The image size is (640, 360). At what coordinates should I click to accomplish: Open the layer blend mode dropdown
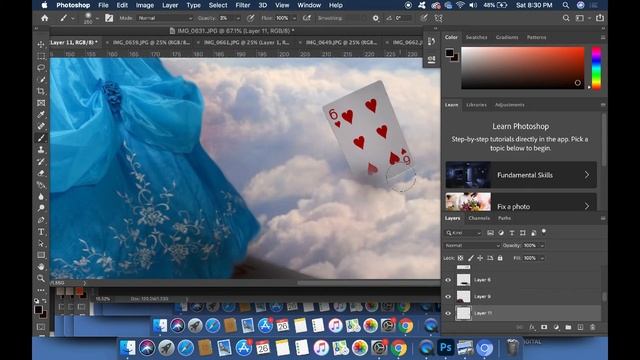[472, 245]
